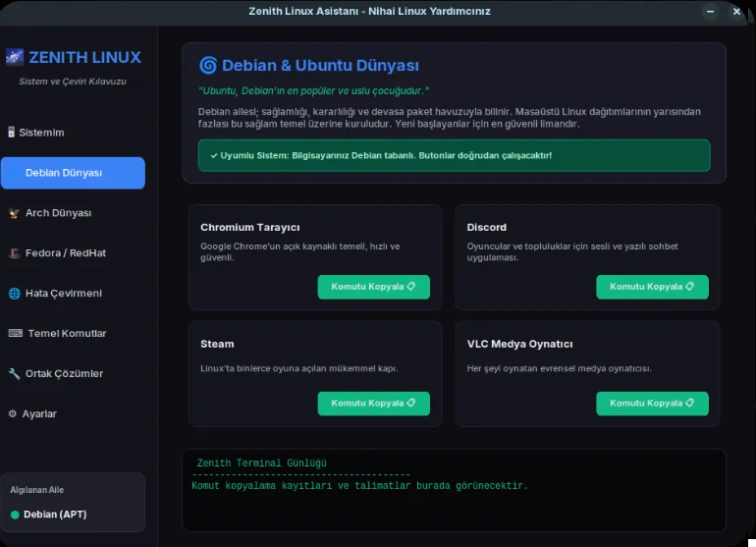The image size is (756, 547).
Task: Click the Fedora hat icon
Action: 15,252
